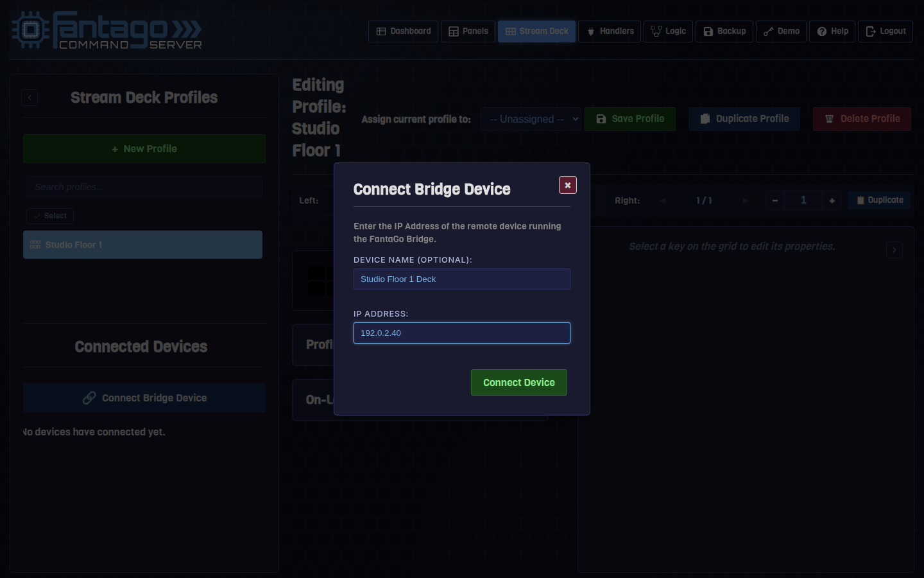Viewport: 924px width, 578px height.
Task: Save the current profile
Action: point(630,119)
